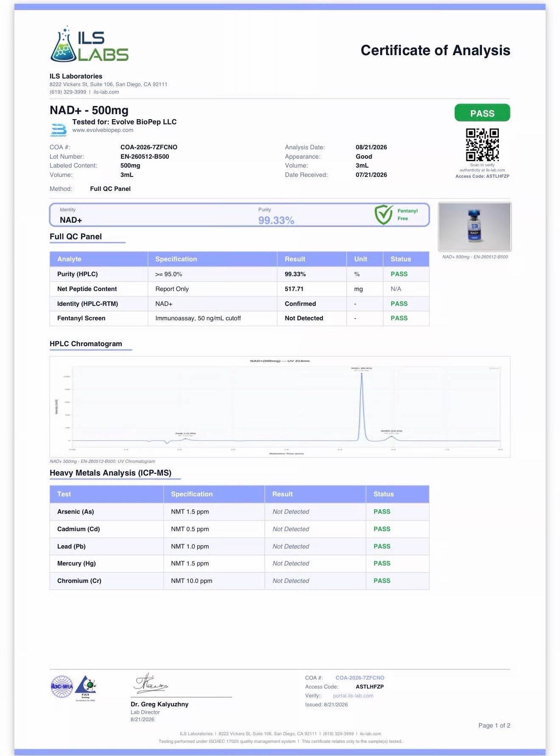The image size is (560, 756).
Task: Click the COA-2026-7ZFCNO link in footer
Action: tap(360, 678)
